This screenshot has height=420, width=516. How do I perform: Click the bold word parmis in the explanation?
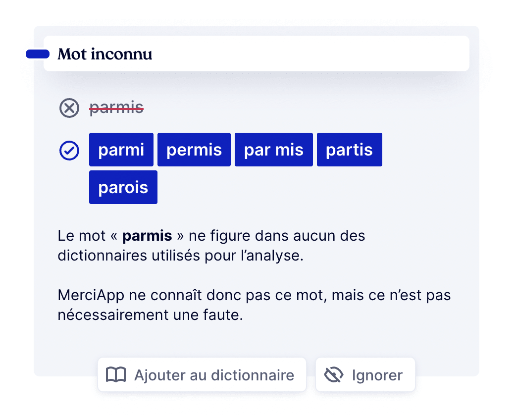147,236
